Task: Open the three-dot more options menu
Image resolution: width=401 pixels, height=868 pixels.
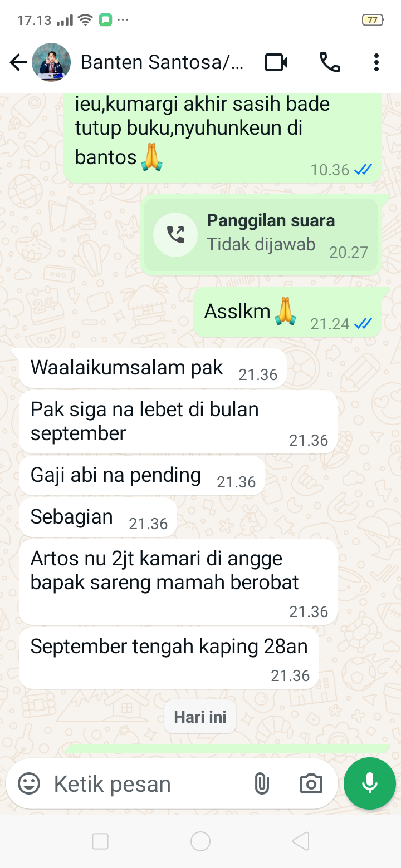Action: (376, 62)
